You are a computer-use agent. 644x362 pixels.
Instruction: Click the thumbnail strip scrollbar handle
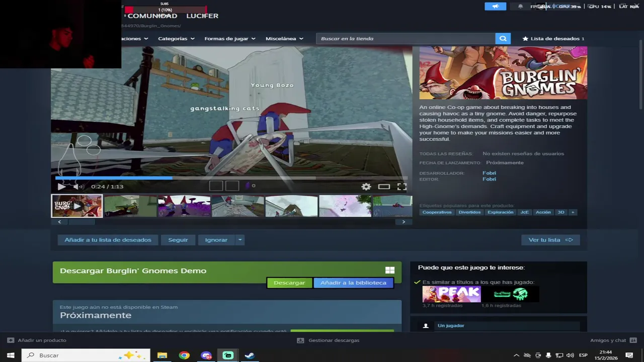point(82,222)
